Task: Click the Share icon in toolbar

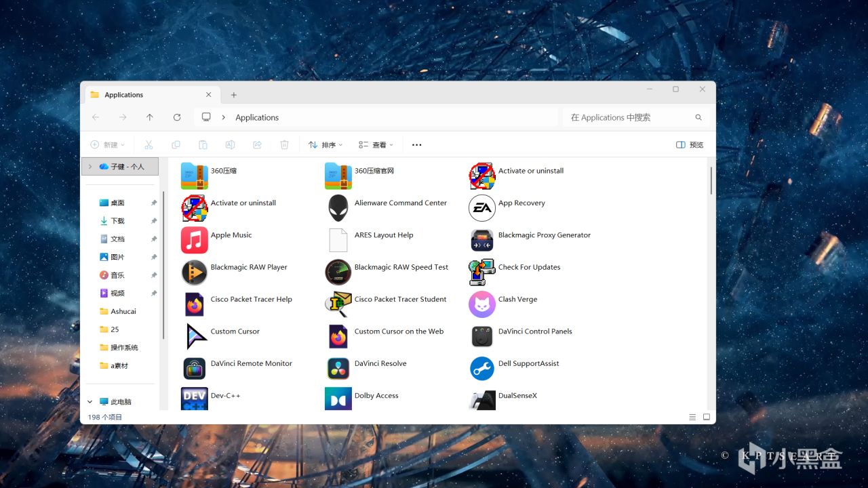Action: coord(257,144)
